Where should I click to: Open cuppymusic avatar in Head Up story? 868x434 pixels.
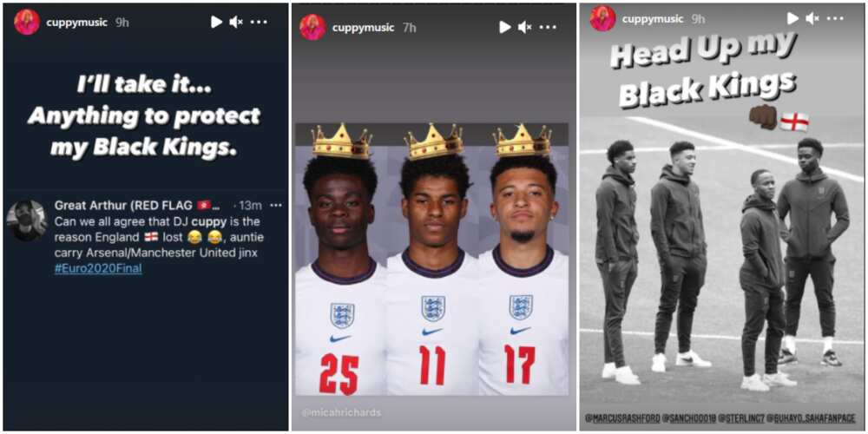pyautogui.click(x=603, y=18)
